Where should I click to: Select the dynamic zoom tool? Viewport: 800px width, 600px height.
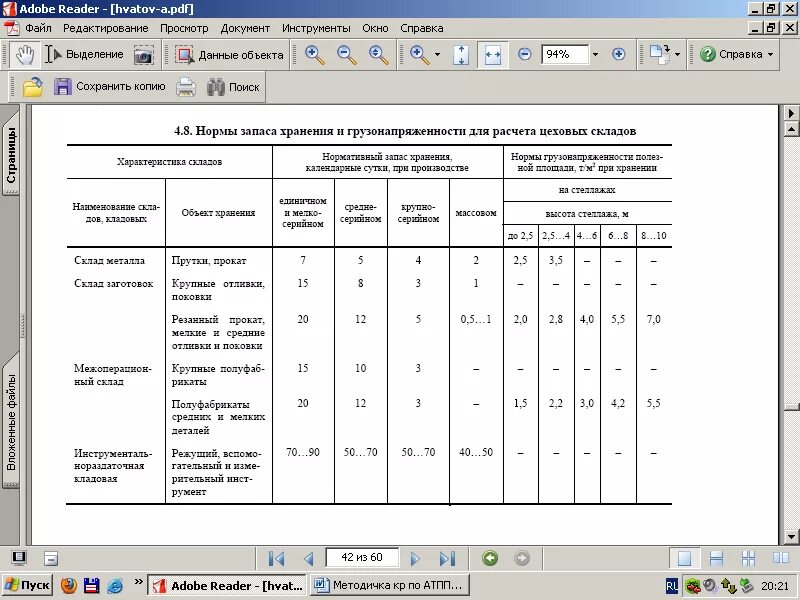click(x=379, y=55)
